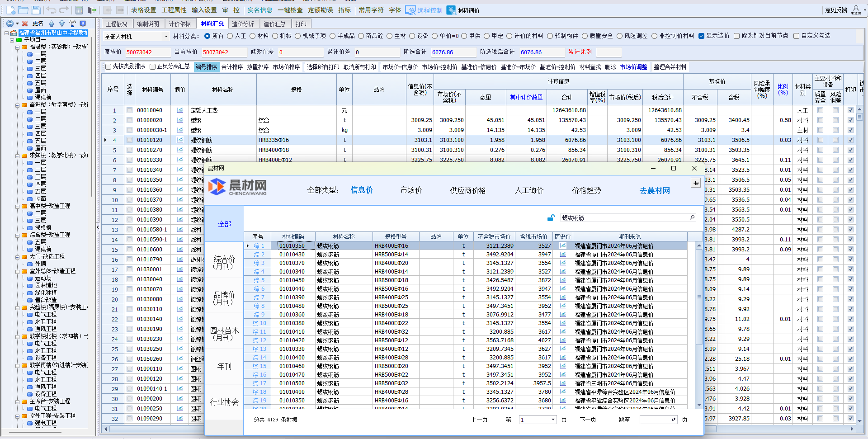This screenshot has width=868, height=439.
Task: Open the page number dropdown in pagination
Action: pos(553,420)
